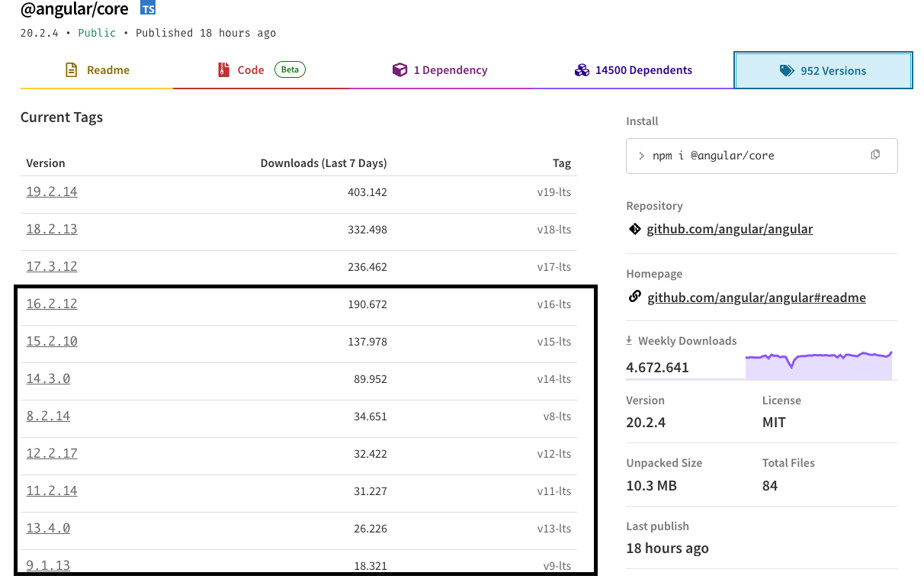924x579 pixels.
Task: Click the weekly downloads sparkline chart
Action: 819,365
